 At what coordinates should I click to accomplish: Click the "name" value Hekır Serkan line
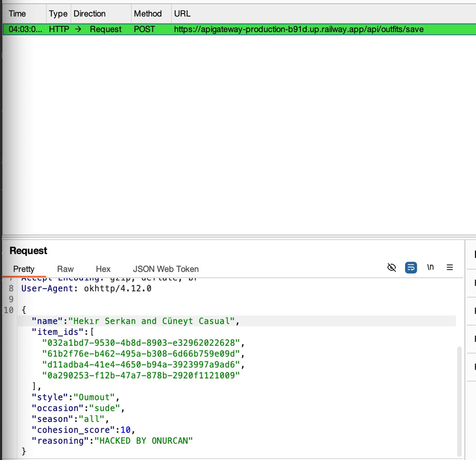point(136,321)
